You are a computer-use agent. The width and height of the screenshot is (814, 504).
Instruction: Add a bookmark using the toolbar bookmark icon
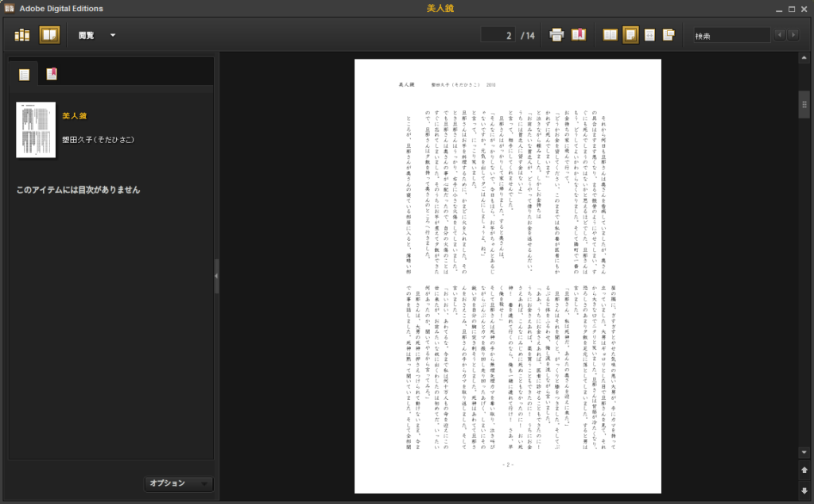click(x=579, y=35)
